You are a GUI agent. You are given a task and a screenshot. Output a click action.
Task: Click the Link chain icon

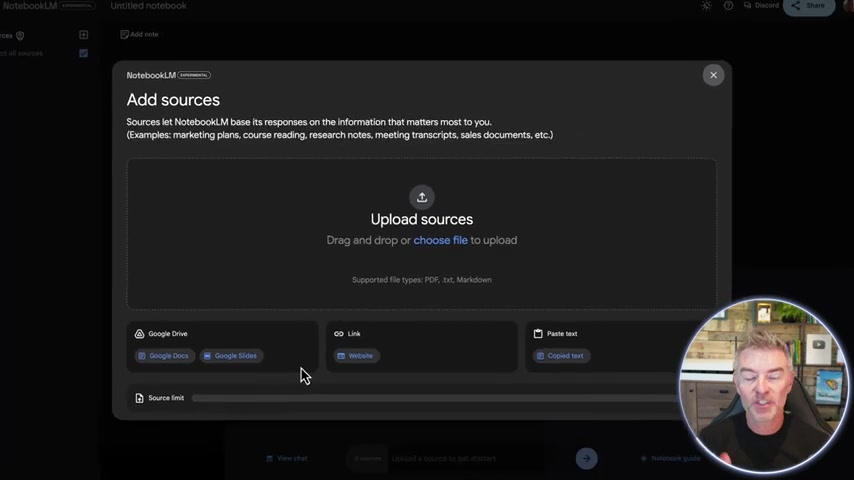[x=339, y=333]
